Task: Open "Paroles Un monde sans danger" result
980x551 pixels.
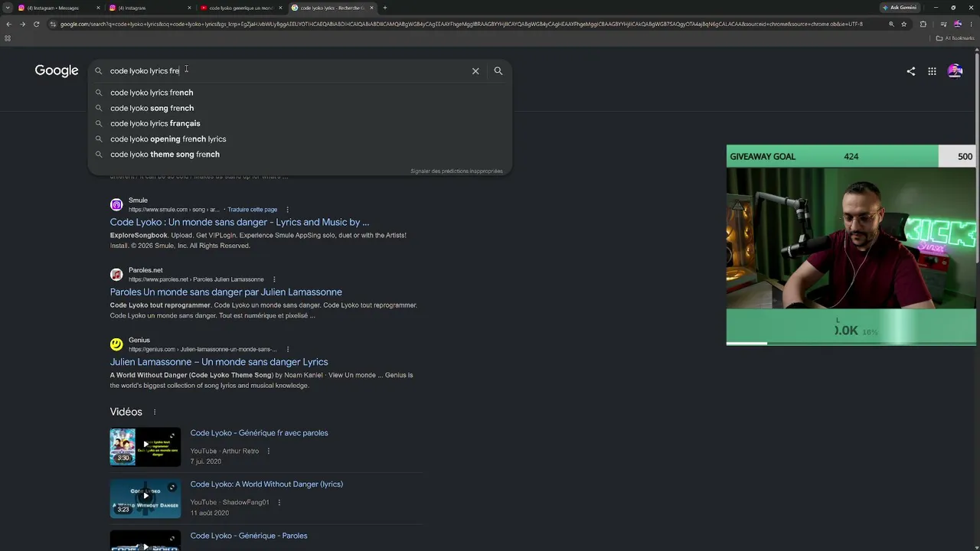Action: pos(226,292)
